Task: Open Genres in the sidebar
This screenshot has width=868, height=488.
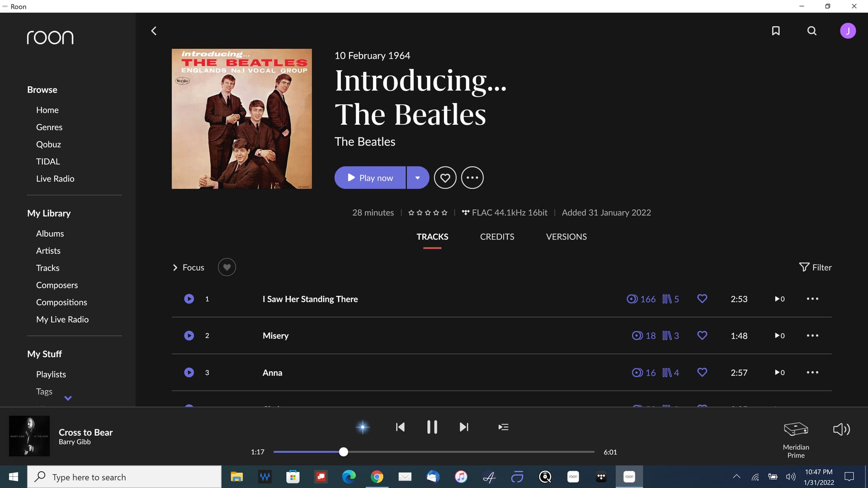Action: point(49,127)
